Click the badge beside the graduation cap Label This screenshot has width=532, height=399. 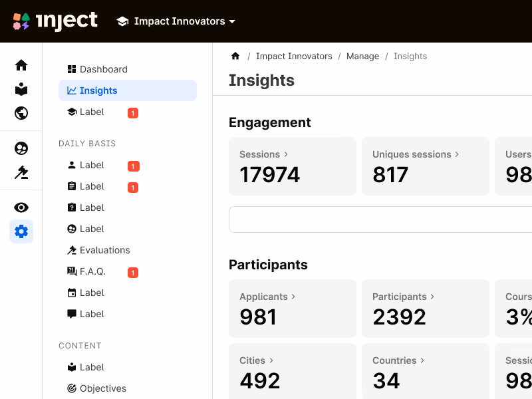tap(133, 113)
